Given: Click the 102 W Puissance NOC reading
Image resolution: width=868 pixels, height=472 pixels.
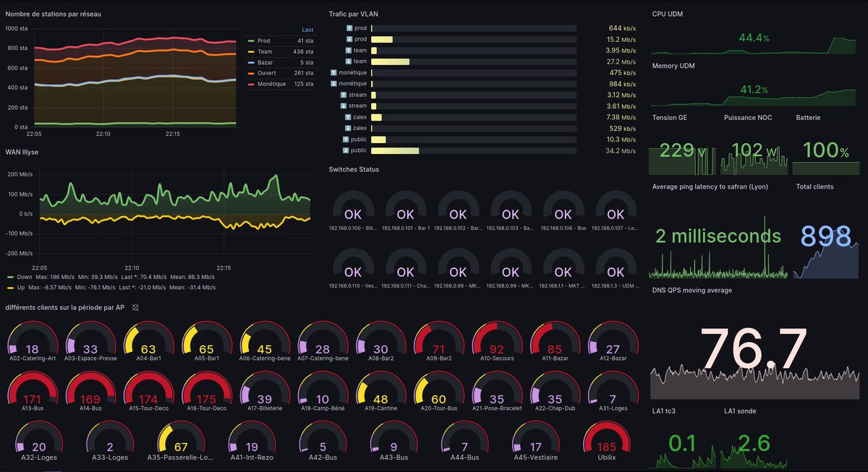Looking at the screenshot, I should coord(756,150).
